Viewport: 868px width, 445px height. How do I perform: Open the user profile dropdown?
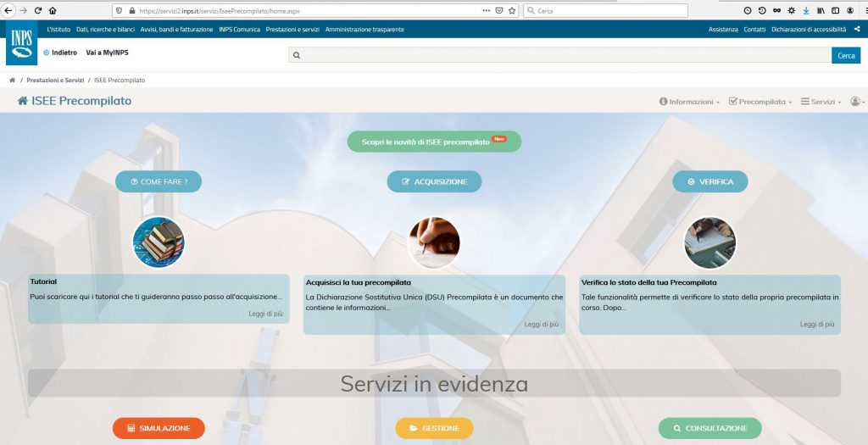point(858,102)
